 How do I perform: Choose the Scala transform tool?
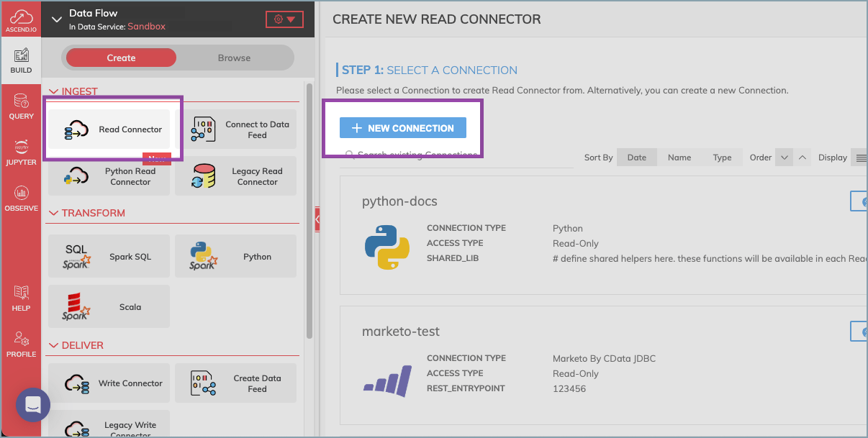point(109,306)
